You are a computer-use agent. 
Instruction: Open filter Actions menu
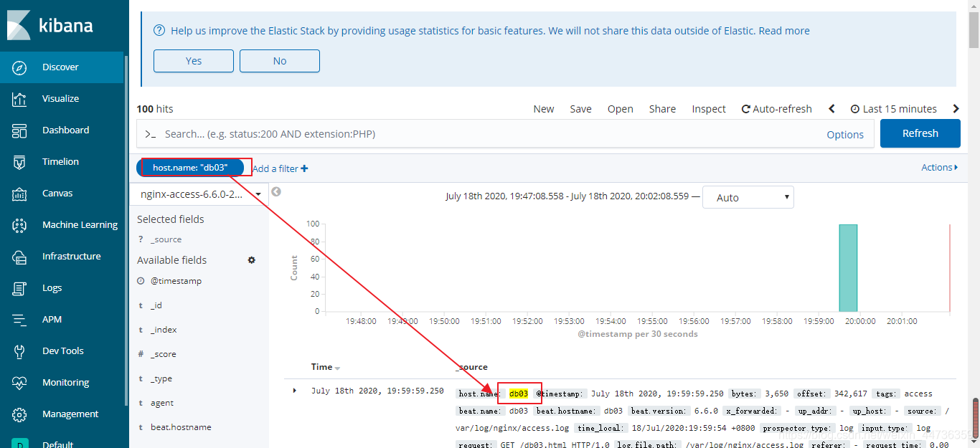click(x=940, y=167)
